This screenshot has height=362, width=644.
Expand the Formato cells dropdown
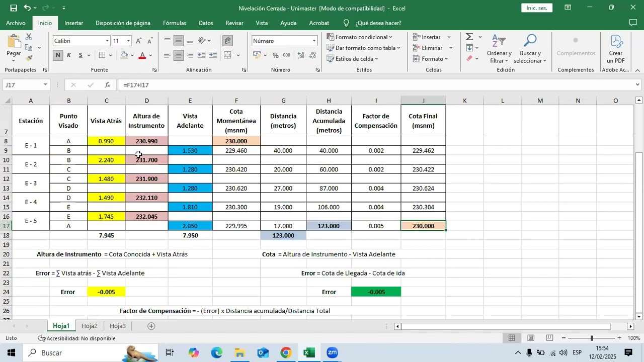tap(446, 59)
